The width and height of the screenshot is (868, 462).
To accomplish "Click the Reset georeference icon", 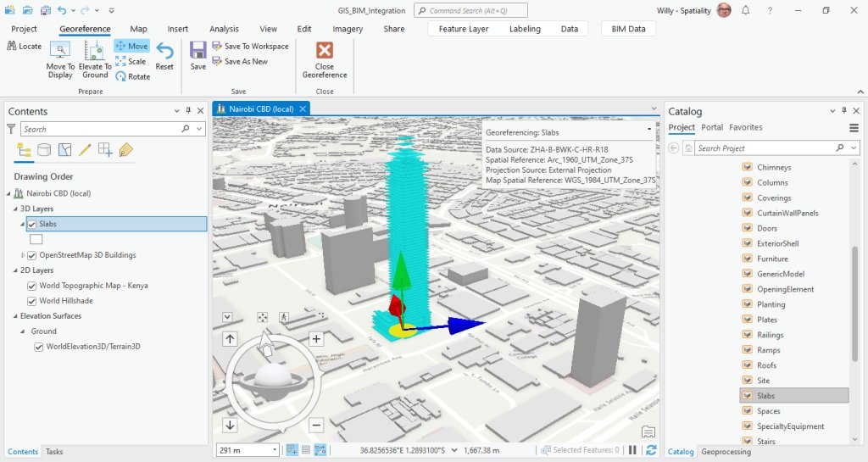I will tap(164, 56).
